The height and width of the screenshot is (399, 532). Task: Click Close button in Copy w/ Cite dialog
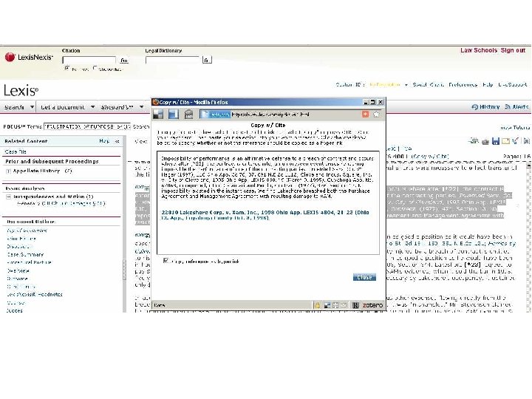pos(364,277)
